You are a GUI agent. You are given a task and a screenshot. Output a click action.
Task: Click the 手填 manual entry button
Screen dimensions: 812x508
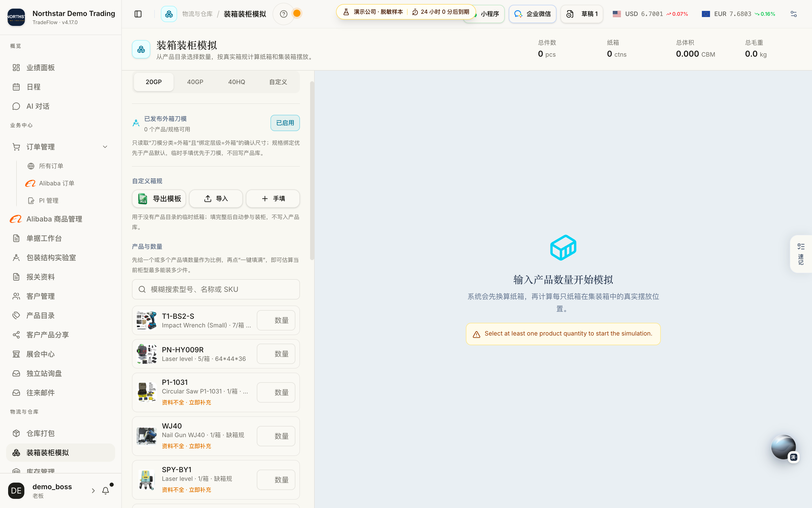pos(273,199)
